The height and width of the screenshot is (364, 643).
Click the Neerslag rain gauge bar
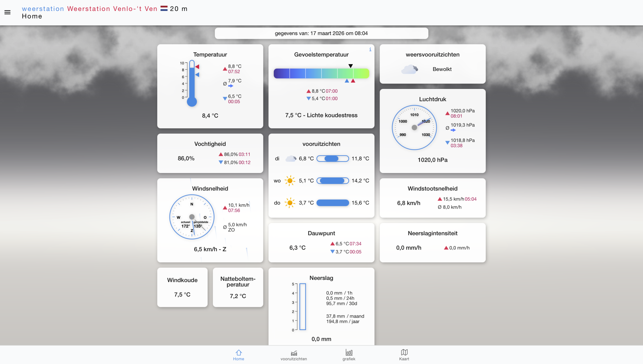point(302,307)
